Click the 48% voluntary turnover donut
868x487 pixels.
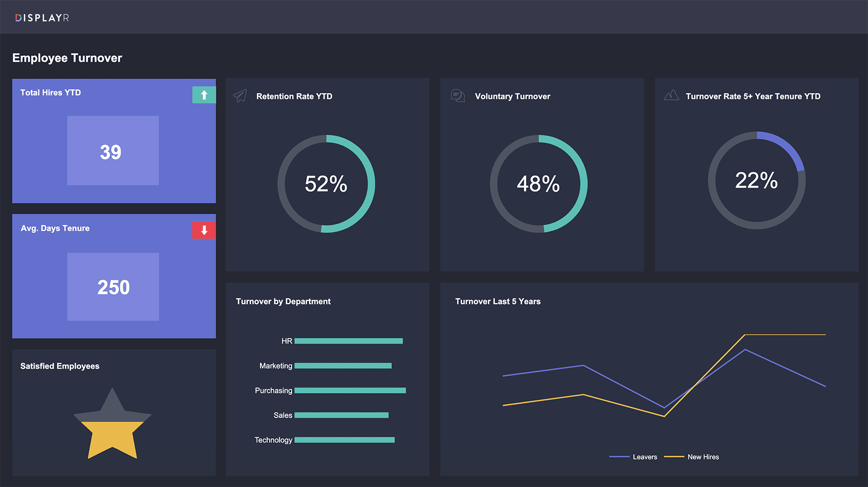[x=539, y=184]
